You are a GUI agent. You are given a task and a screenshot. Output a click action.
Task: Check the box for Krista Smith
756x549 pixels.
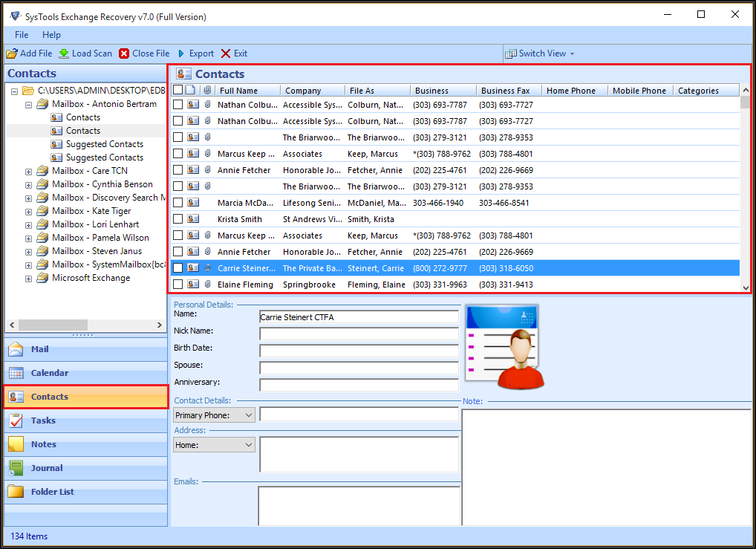pyautogui.click(x=178, y=219)
